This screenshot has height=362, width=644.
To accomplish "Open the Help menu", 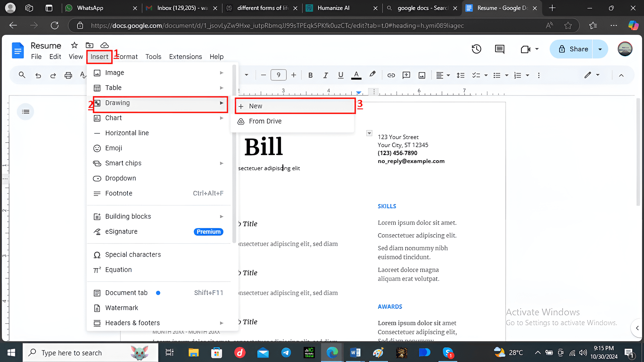I will [217, 57].
